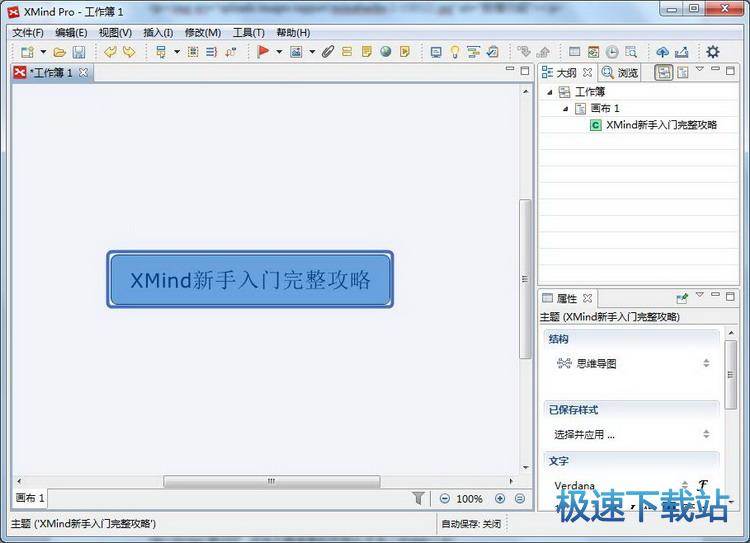The height and width of the screenshot is (543, 750).
Task: Open the insert topic dropdown arrow
Action: point(176,52)
